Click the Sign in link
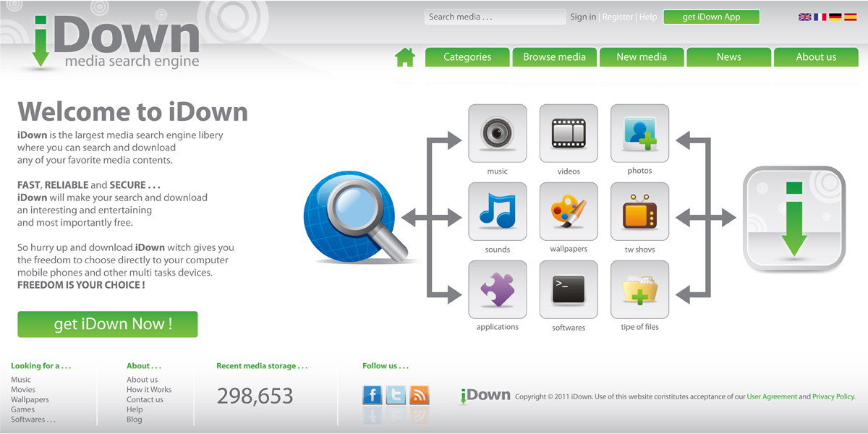The width and height of the screenshot is (868, 434). (x=583, y=17)
